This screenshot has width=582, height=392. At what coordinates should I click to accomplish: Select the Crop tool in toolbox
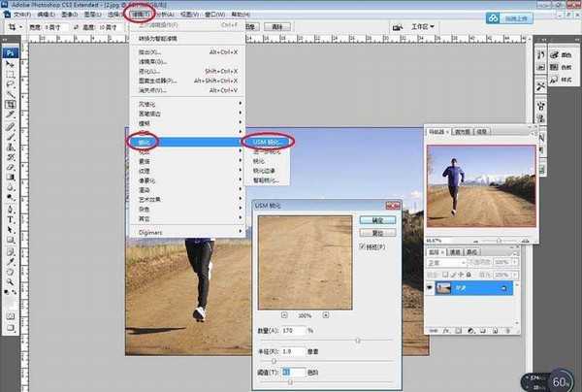pyautogui.click(x=11, y=105)
